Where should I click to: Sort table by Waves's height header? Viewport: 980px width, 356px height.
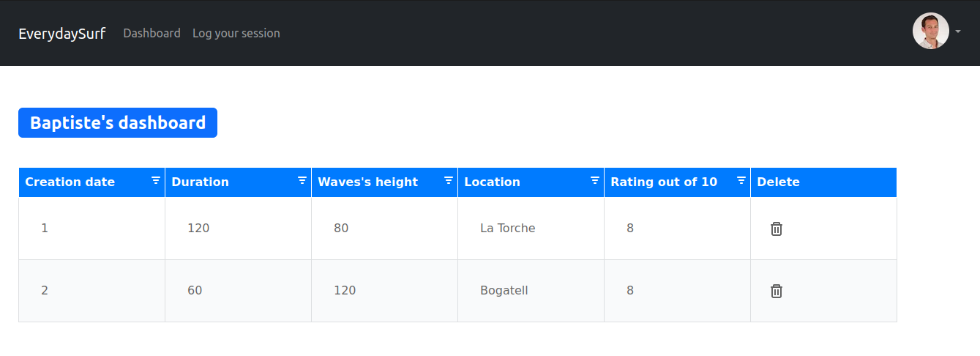pos(368,182)
